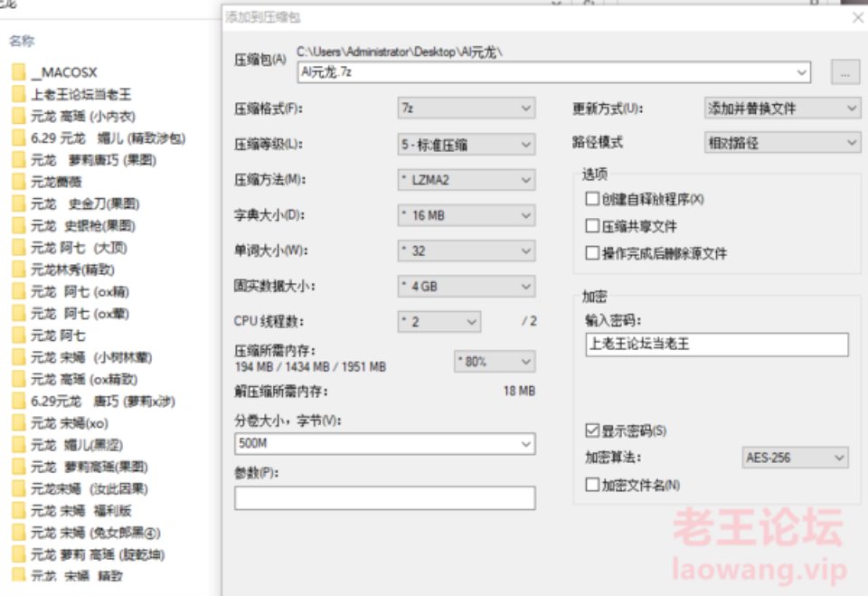This screenshot has width=868, height=596.
Task: Click the 输入密码 password field
Action: pos(717,345)
